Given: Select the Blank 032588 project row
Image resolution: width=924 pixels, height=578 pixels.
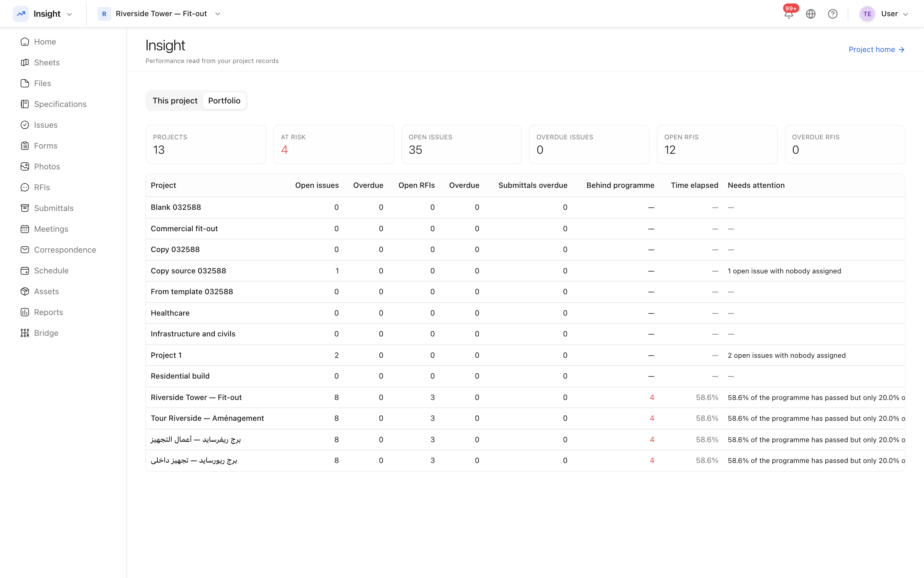Looking at the screenshot, I should point(526,207).
